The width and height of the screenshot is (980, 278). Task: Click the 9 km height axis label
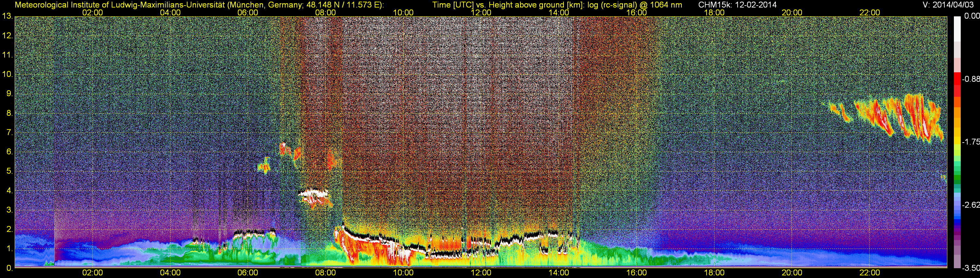(9, 94)
